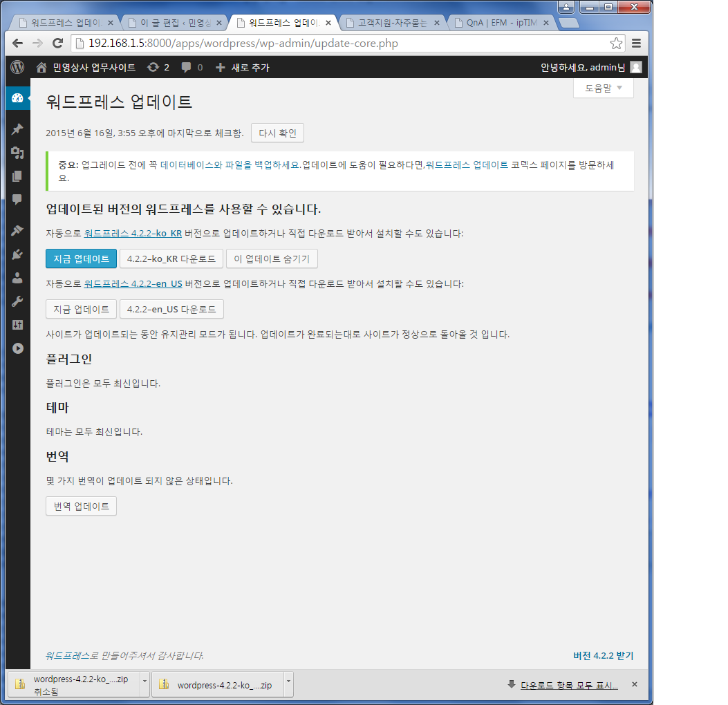
Task: Open 민영상사 업무사이트 site name
Action: [x=94, y=67]
